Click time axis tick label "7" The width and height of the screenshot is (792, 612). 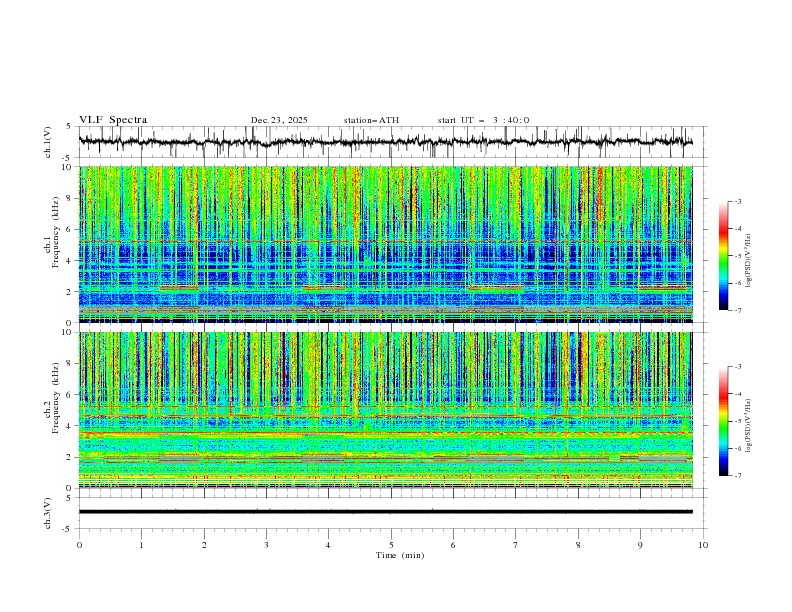click(516, 545)
